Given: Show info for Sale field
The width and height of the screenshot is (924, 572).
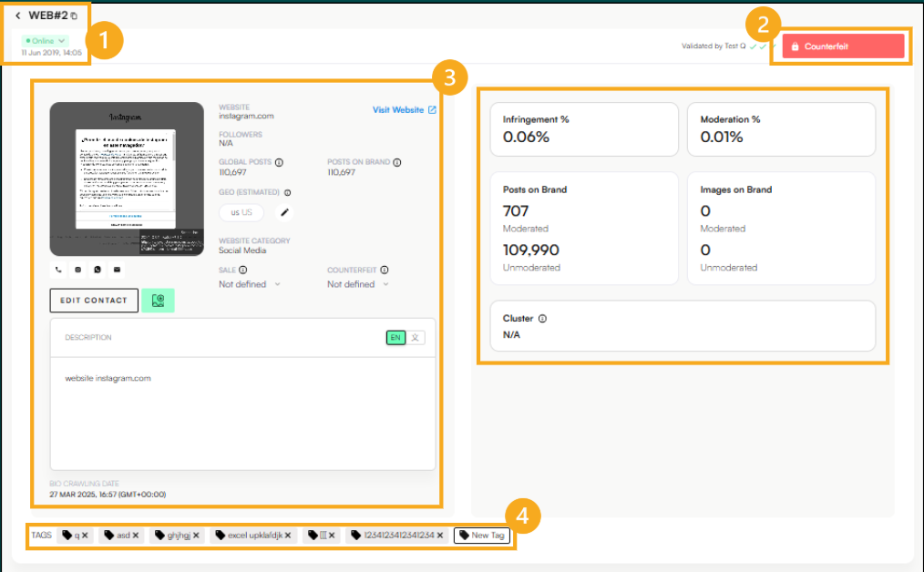Looking at the screenshot, I should [x=242, y=270].
